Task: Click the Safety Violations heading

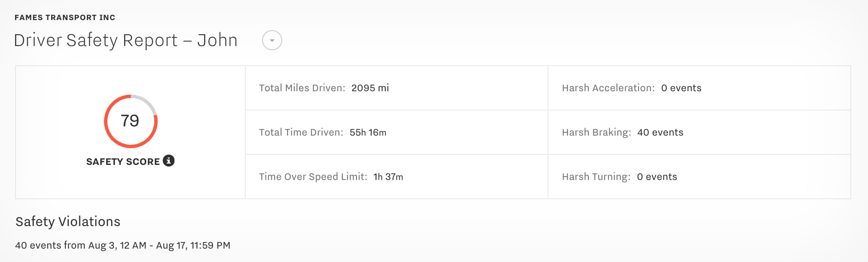Action: tap(68, 221)
